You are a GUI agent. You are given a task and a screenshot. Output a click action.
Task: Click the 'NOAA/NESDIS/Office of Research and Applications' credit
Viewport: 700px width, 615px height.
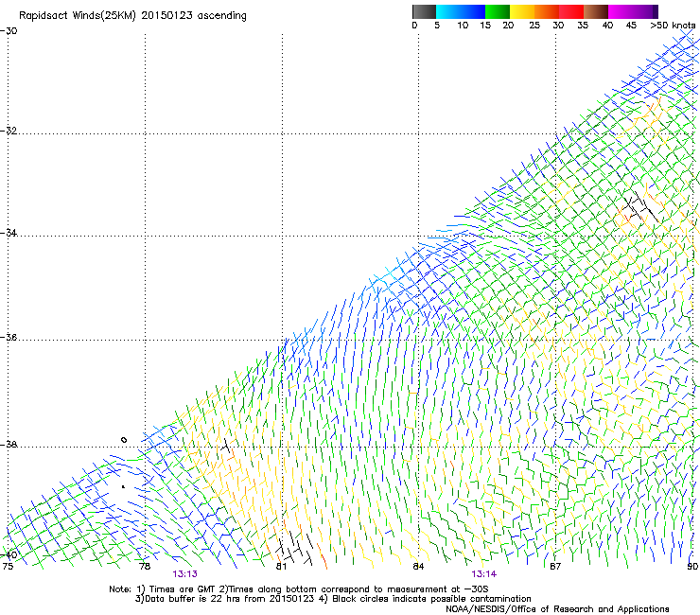557,609
